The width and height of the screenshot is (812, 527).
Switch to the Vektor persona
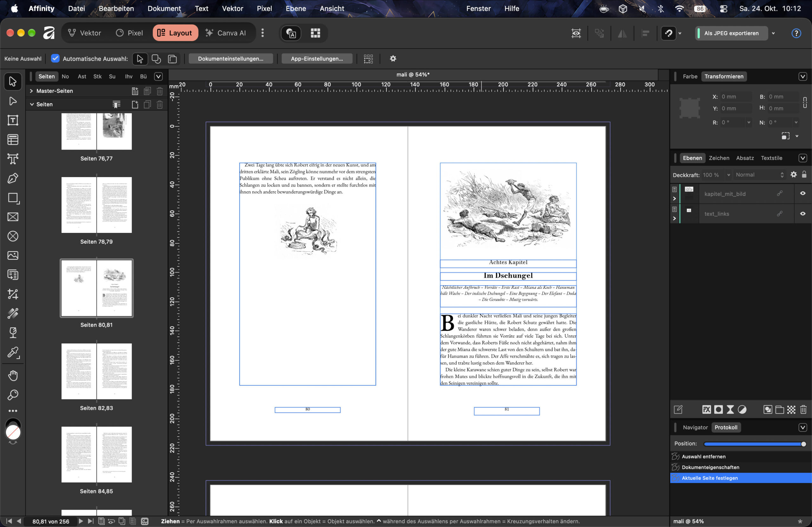(85, 33)
